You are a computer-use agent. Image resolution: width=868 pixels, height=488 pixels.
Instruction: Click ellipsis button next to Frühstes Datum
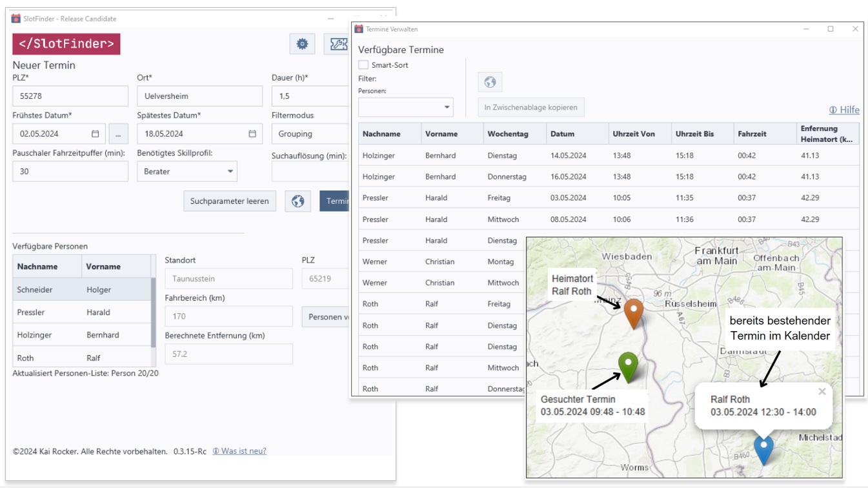pyautogui.click(x=118, y=134)
